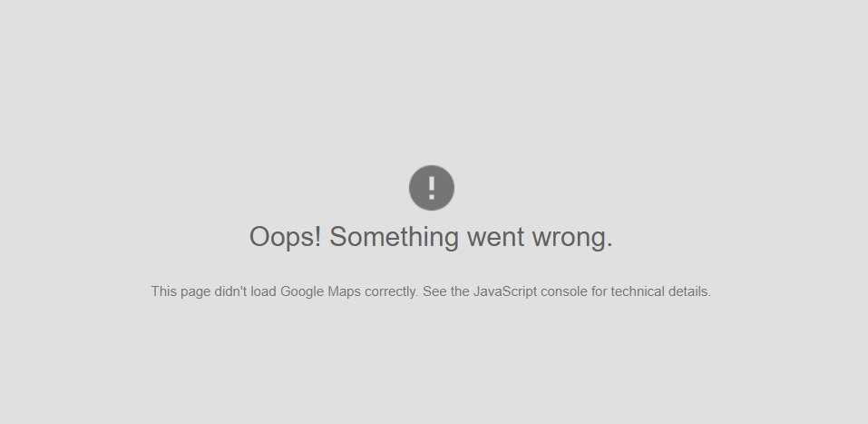The image size is (868, 424).
Task: Click the word "correctly." in the message
Action: click(x=392, y=292)
